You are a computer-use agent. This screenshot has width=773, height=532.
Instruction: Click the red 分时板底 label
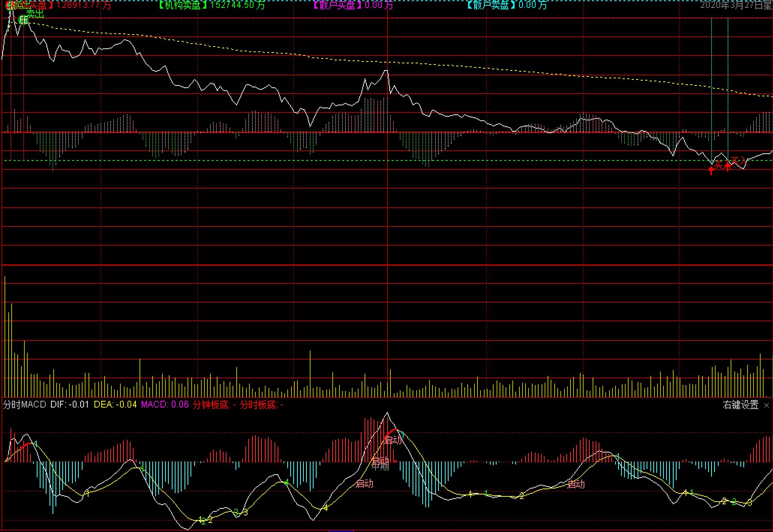click(261, 405)
